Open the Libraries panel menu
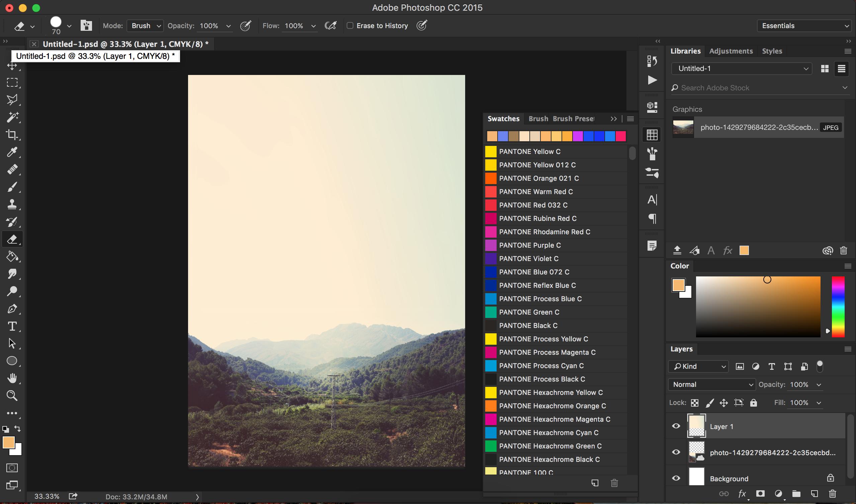Screen dimensions: 856x504 [x=846, y=51]
